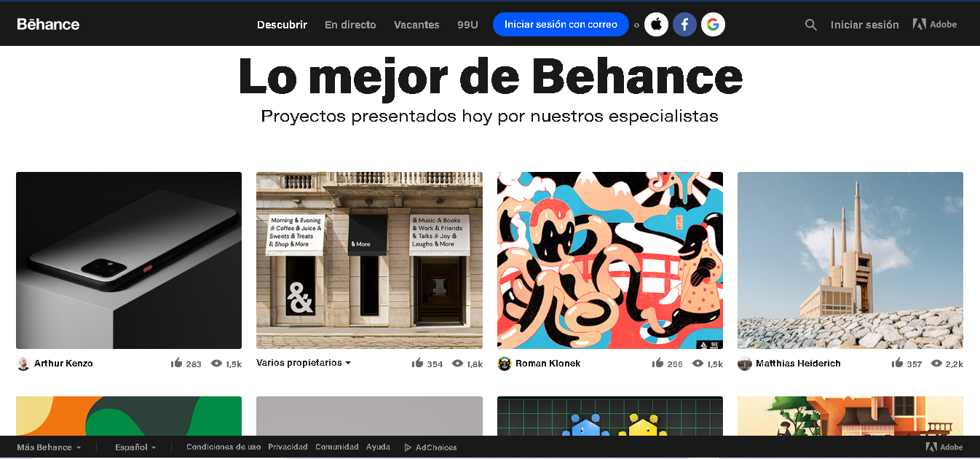Open search with the magnifier icon
Image resolution: width=980 pixels, height=459 pixels.
click(x=811, y=25)
